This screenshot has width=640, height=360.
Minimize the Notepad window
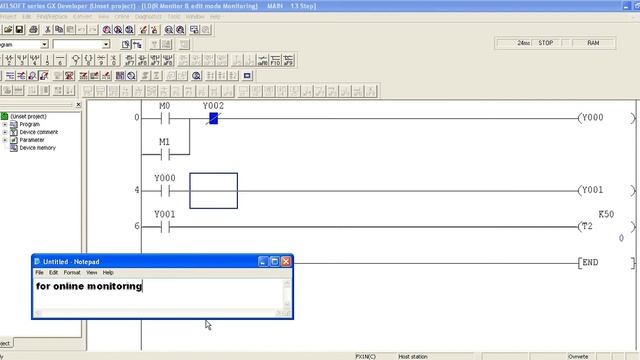[263, 261]
